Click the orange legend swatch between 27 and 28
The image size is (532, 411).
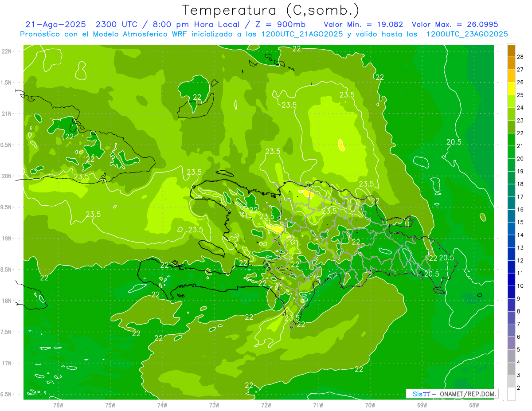(511, 63)
